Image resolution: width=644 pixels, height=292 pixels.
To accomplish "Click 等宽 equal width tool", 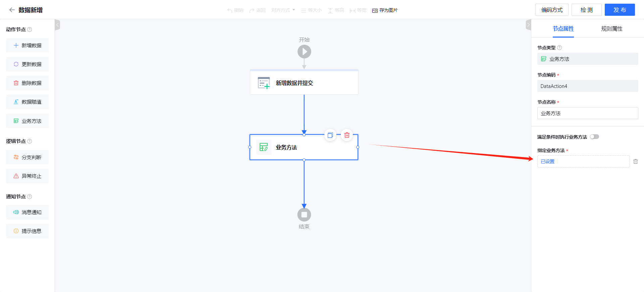I will point(358,10).
